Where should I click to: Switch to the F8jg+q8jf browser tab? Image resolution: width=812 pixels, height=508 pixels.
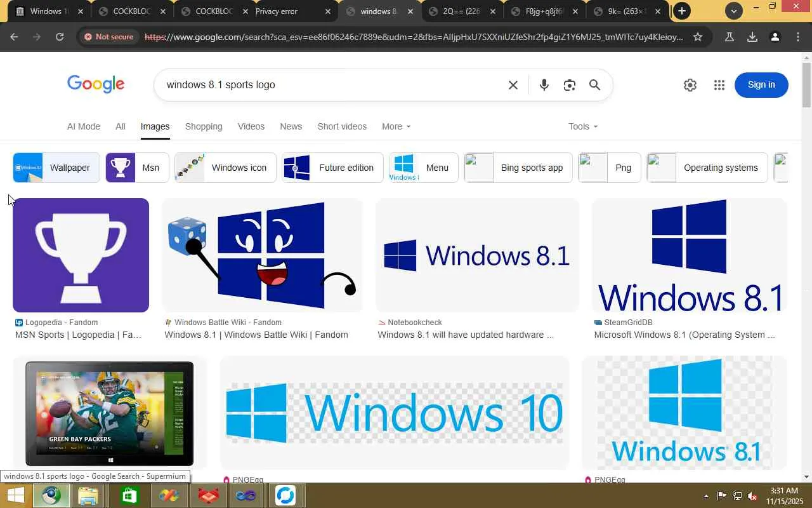click(x=544, y=11)
